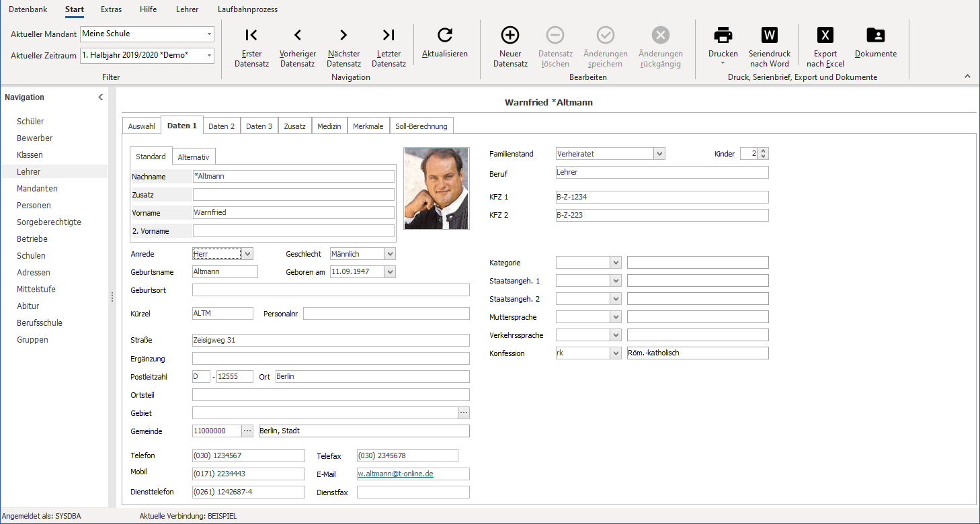980x524 pixels.
Task: Open the Anrede dropdown arrow
Action: tap(247, 254)
